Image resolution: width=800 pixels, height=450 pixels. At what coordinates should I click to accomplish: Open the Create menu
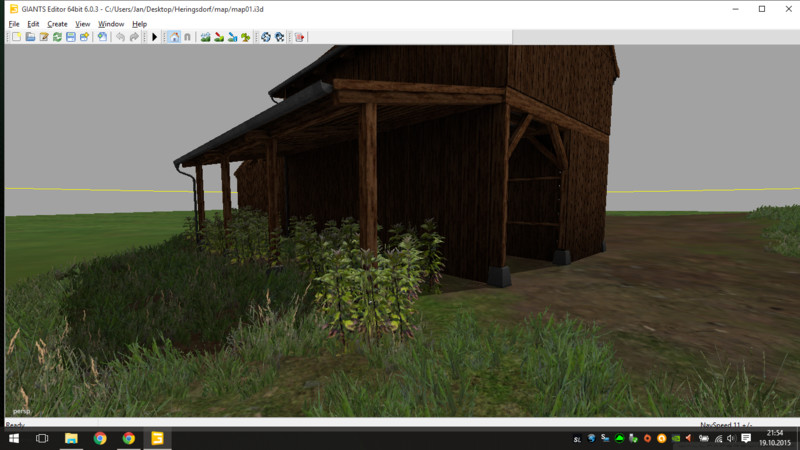tap(57, 24)
